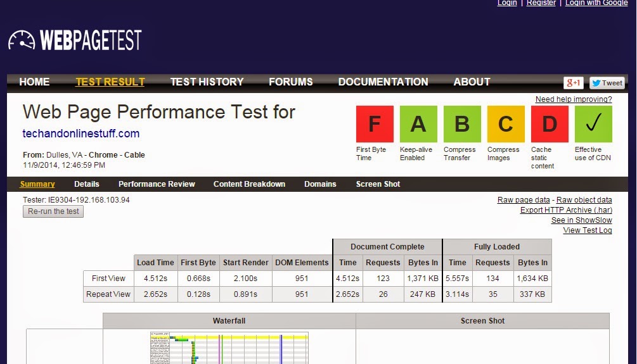Open the View Test Log link
Image resolution: width=637 pixels, height=364 pixels.
tap(588, 230)
